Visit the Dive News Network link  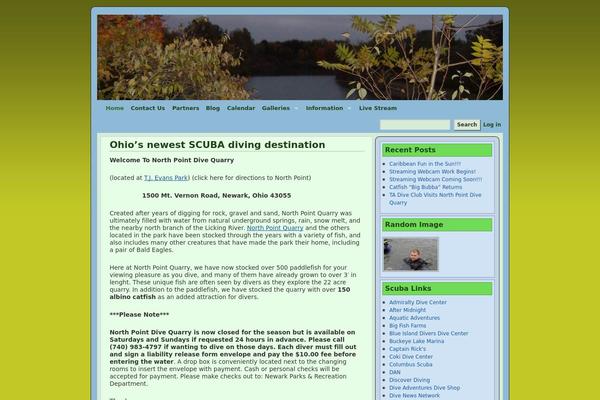click(414, 396)
